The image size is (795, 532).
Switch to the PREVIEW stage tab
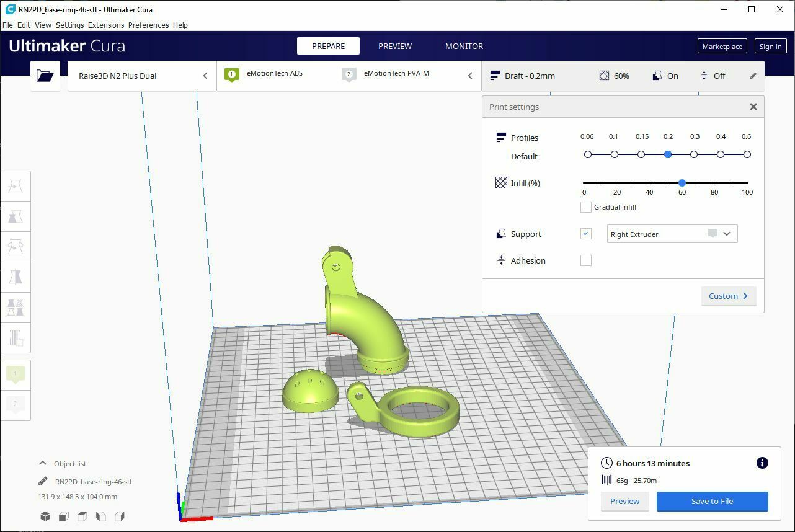click(395, 46)
